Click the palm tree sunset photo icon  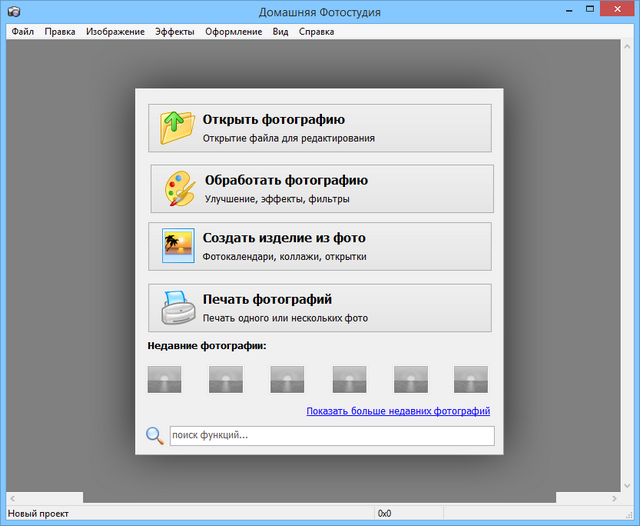pyautogui.click(x=178, y=246)
